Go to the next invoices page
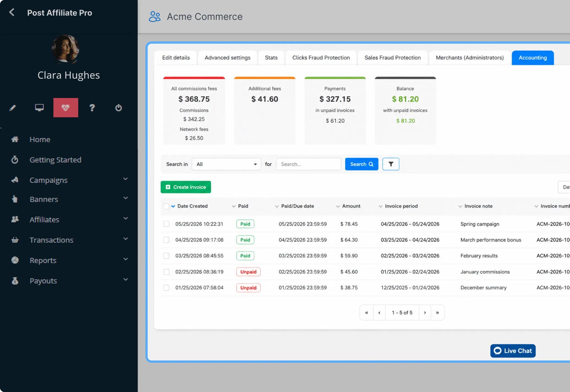 (x=425, y=312)
